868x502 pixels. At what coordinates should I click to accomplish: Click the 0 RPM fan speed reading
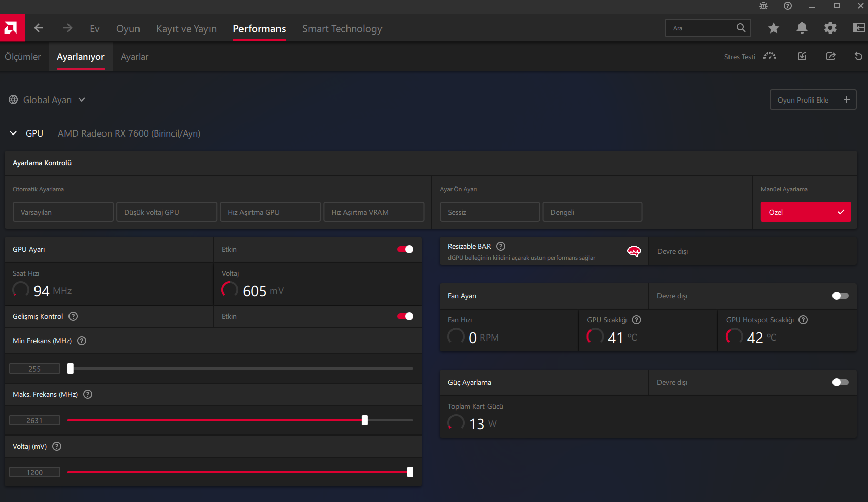(x=483, y=338)
